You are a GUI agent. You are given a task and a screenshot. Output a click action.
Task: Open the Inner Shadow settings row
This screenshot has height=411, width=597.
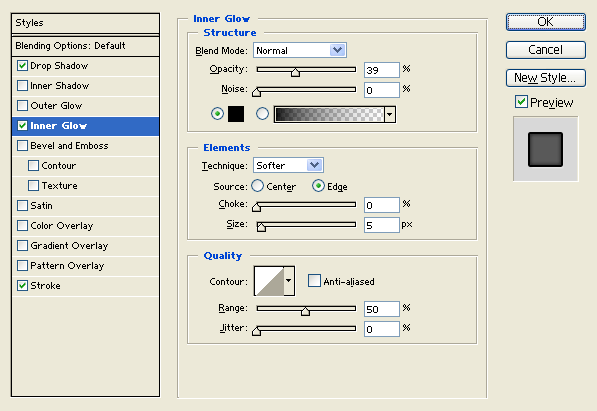[85, 86]
